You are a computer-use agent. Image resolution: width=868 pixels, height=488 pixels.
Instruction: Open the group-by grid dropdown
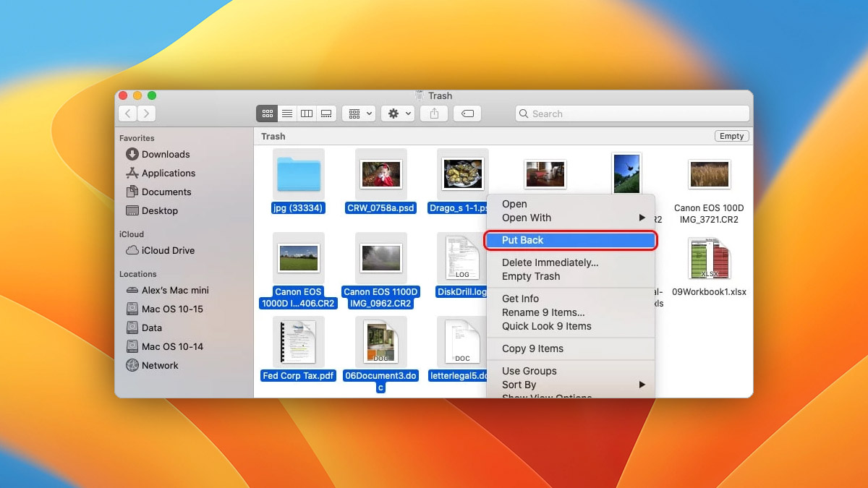(x=358, y=114)
